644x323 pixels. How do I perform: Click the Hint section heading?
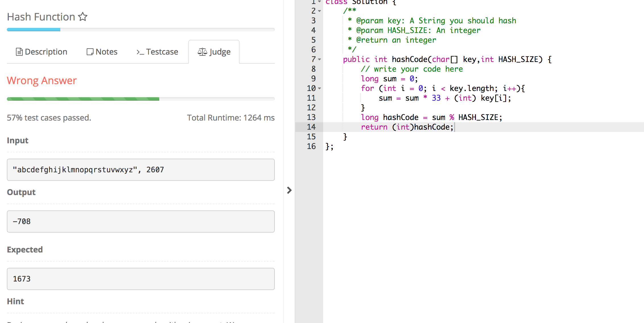coord(15,301)
